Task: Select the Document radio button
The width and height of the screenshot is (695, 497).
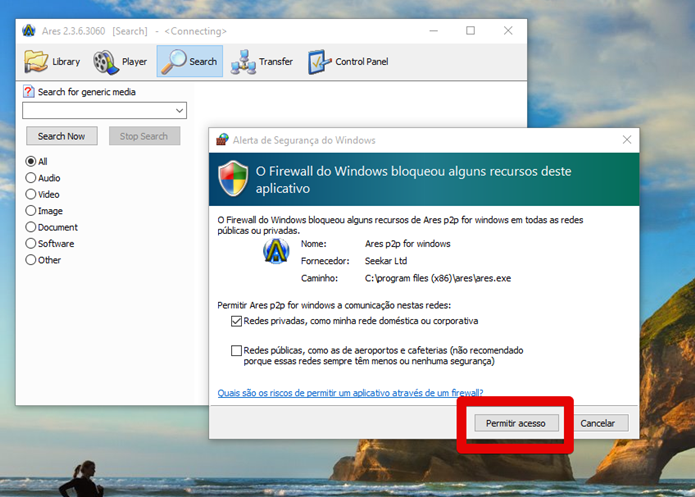Action: pyautogui.click(x=31, y=227)
